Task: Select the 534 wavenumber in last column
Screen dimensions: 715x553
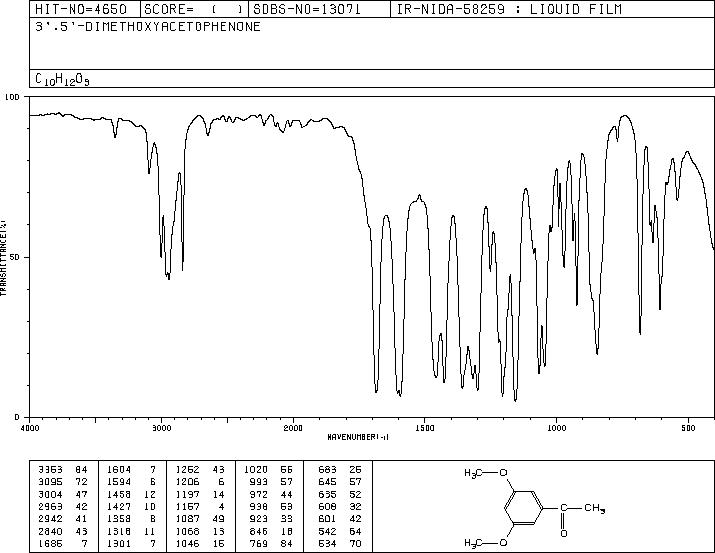Action: click(327, 544)
